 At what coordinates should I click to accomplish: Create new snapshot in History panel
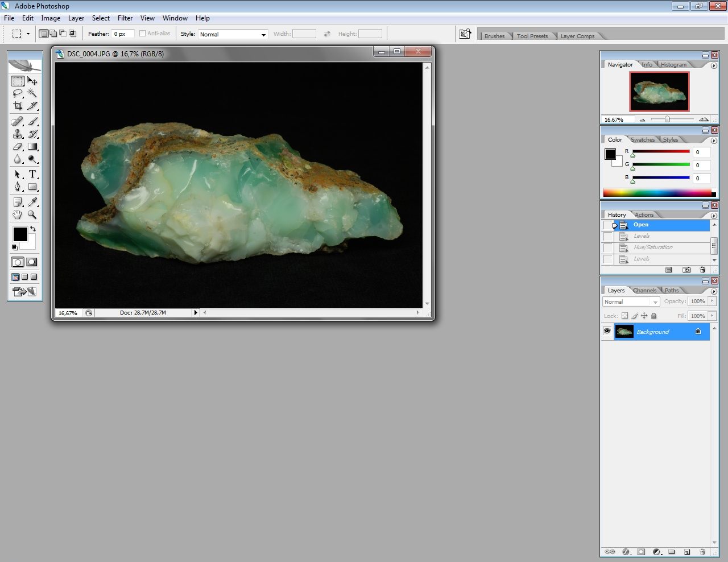click(686, 270)
